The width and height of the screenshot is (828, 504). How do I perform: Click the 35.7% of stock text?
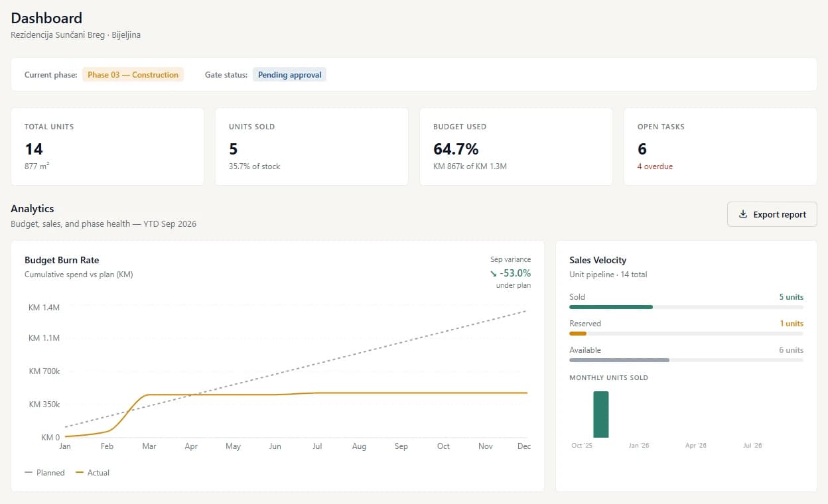[255, 166]
